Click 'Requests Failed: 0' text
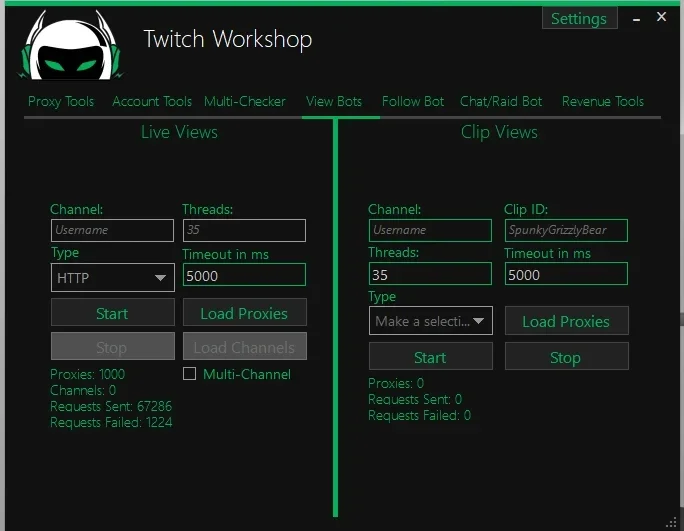684x531 pixels. 419,415
